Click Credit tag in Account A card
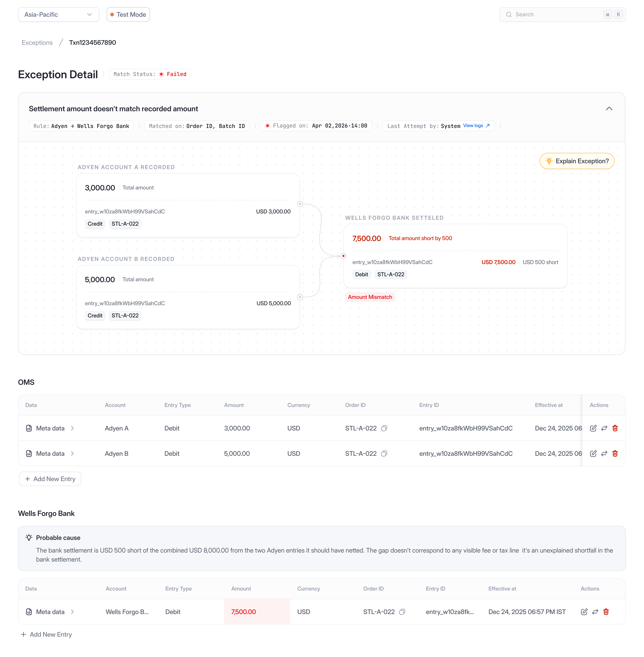644x657 pixels. point(95,224)
